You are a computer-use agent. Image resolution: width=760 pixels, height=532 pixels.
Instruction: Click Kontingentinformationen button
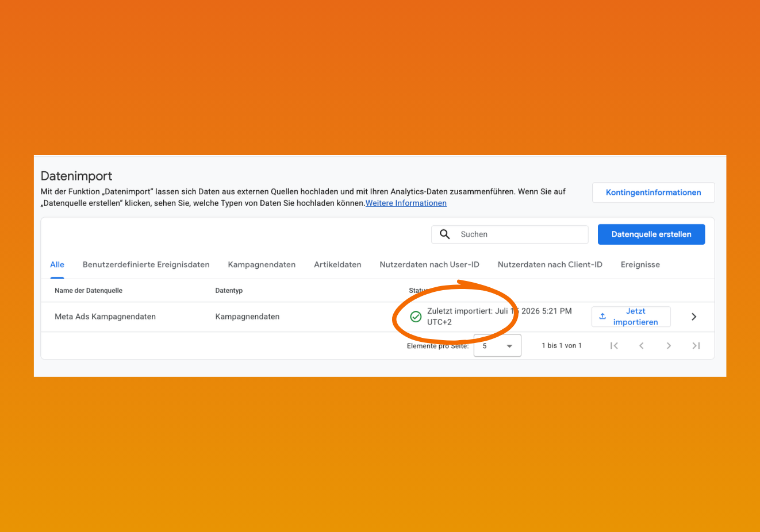point(654,192)
